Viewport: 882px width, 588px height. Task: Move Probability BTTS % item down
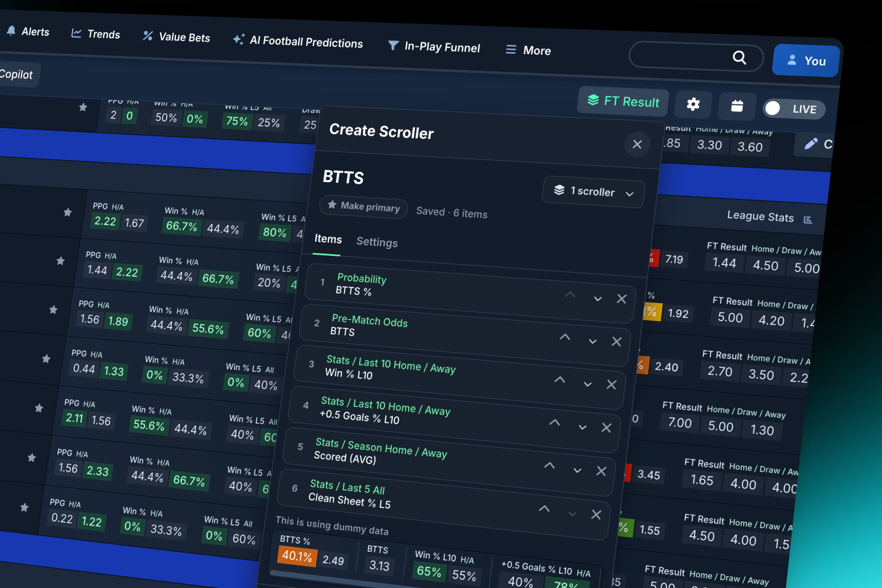pos(598,299)
